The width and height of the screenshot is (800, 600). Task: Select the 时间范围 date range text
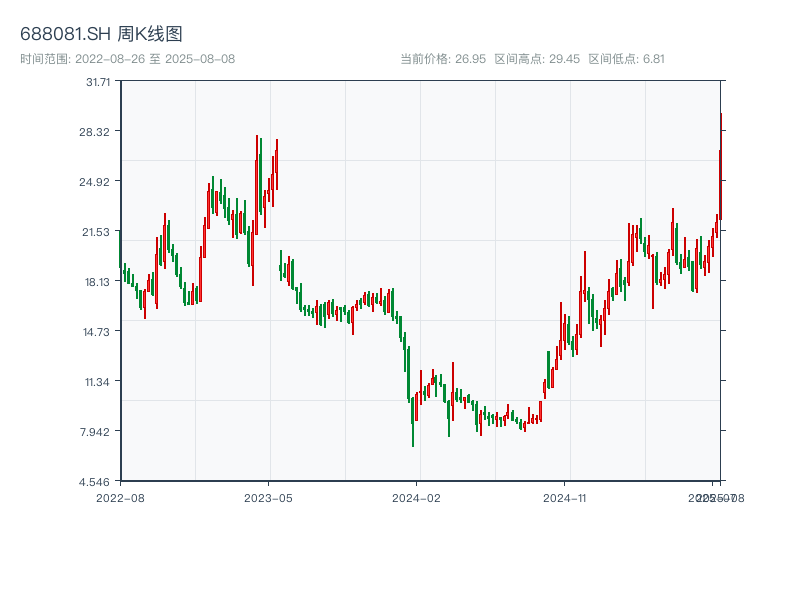coord(127,59)
